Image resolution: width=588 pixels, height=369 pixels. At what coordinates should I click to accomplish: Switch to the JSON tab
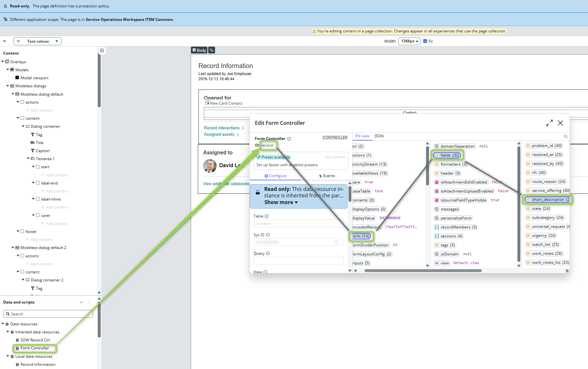(379, 136)
